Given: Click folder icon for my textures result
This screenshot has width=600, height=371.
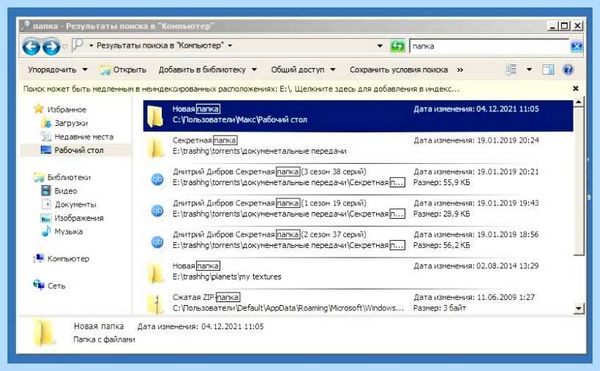Looking at the screenshot, I should pos(155,273).
